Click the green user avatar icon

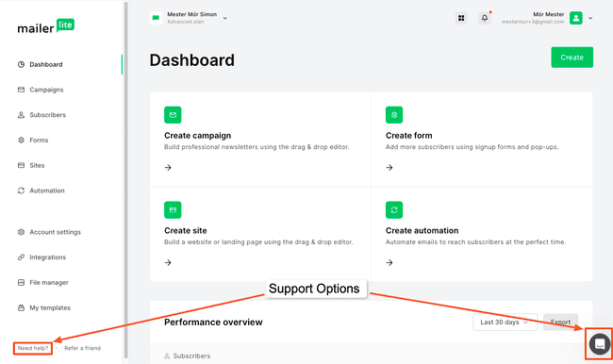(576, 18)
